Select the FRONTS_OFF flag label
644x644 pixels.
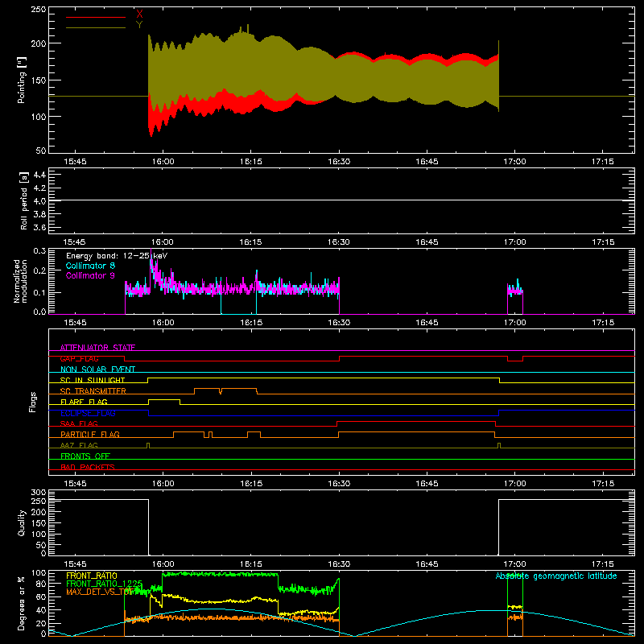pos(85,456)
